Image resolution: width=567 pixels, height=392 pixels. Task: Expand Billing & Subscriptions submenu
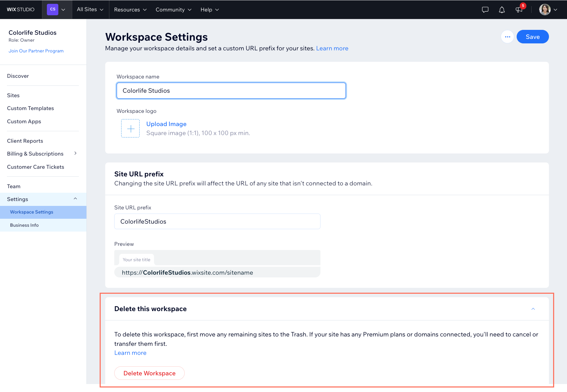coord(75,153)
